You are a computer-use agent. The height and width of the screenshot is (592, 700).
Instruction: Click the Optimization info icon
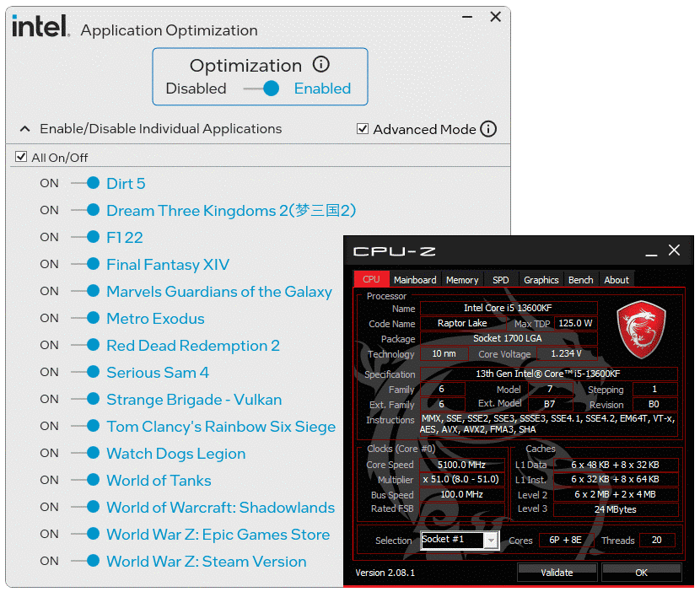point(321,64)
